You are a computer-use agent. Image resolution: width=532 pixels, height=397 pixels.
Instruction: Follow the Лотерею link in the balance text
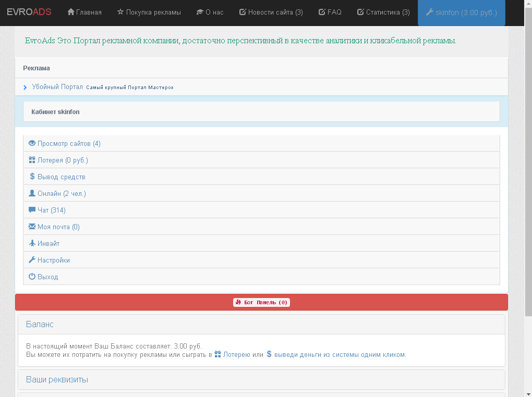click(236, 355)
